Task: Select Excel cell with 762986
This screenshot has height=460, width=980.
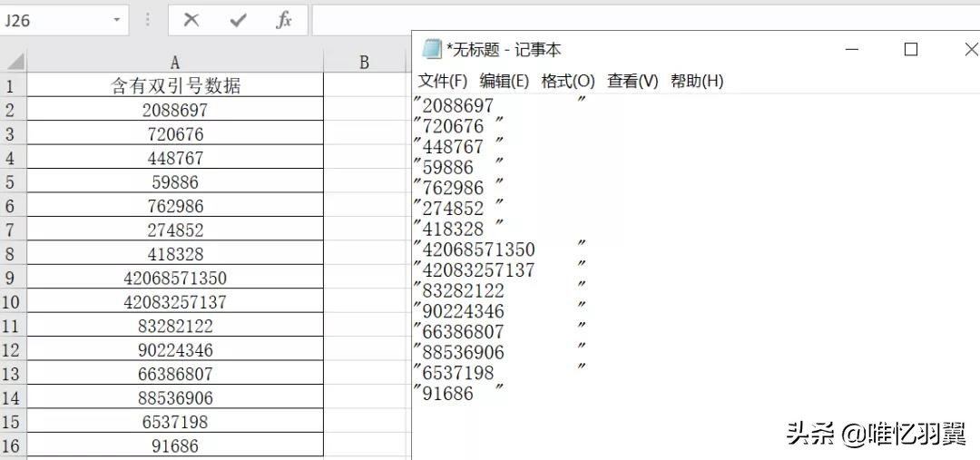Action: tap(175, 205)
